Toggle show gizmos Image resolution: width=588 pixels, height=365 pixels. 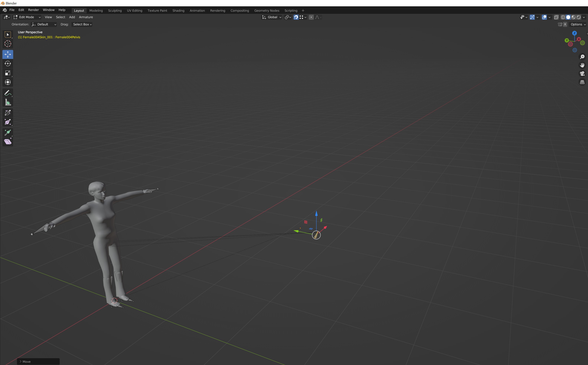(532, 17)
